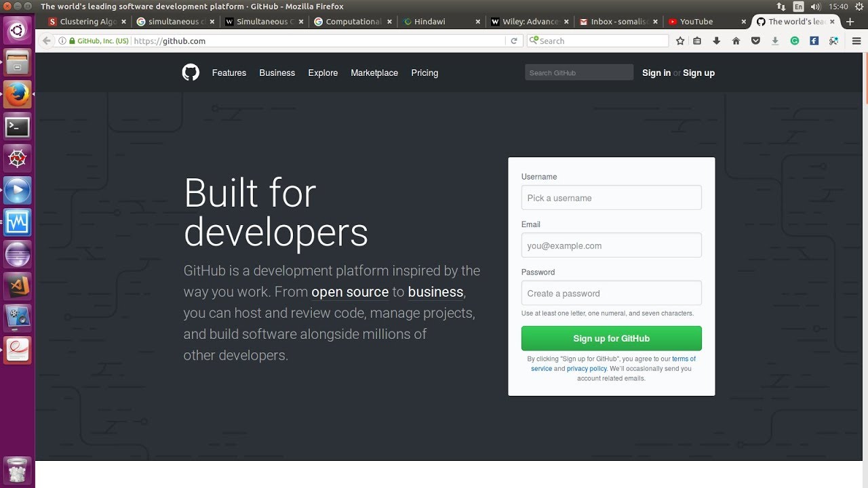Switch to the YouTube tab

pyautogui.click(x=707, y=22)
